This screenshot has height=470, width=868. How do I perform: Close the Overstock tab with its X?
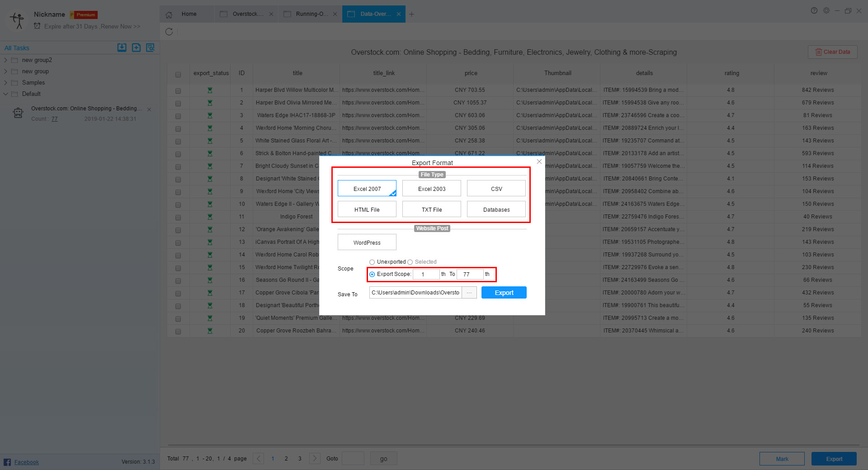pos(271,14)
